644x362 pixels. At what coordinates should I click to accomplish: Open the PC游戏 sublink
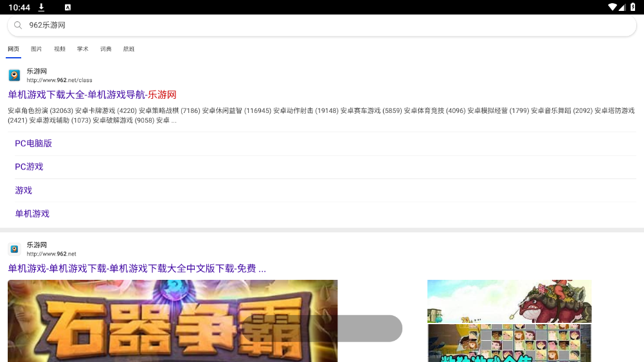click(x=29, y=167)
